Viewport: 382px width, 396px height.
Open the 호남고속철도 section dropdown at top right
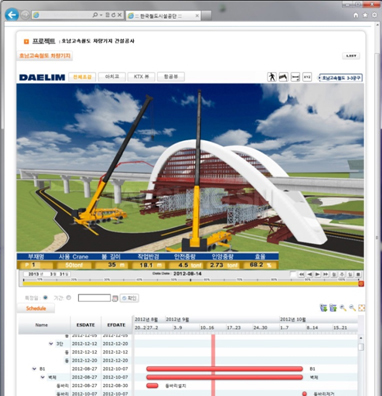click(x=341, y=78)
